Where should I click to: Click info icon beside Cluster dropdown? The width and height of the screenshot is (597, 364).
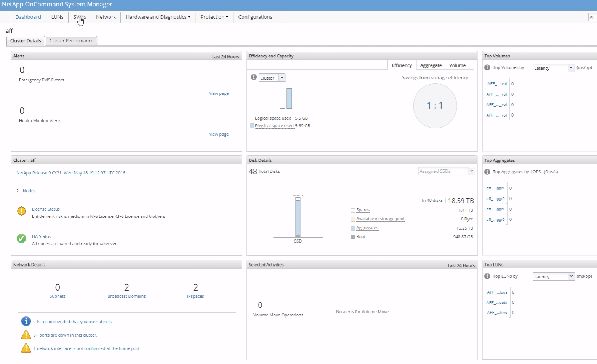[x=254, y=77]
